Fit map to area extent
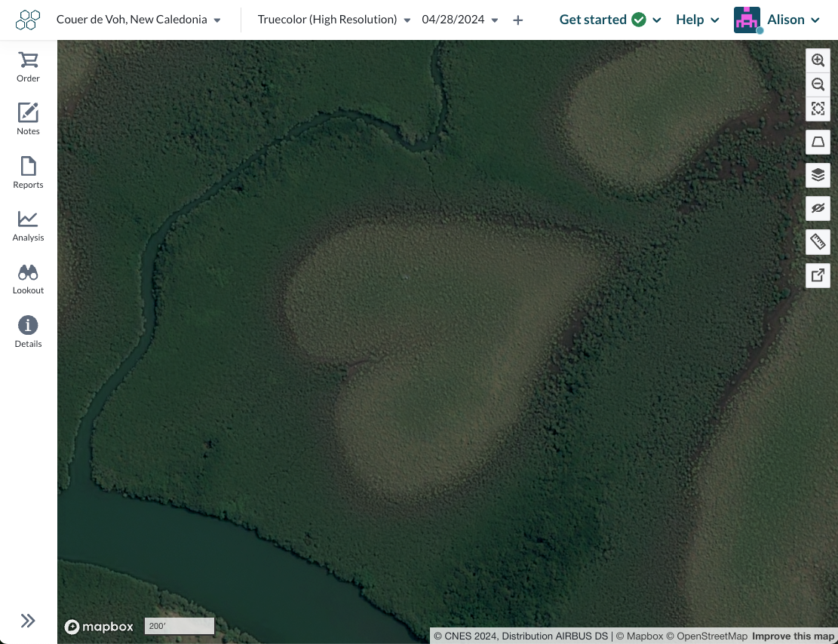This screenshot has height=644, width=838. [818, 109]
